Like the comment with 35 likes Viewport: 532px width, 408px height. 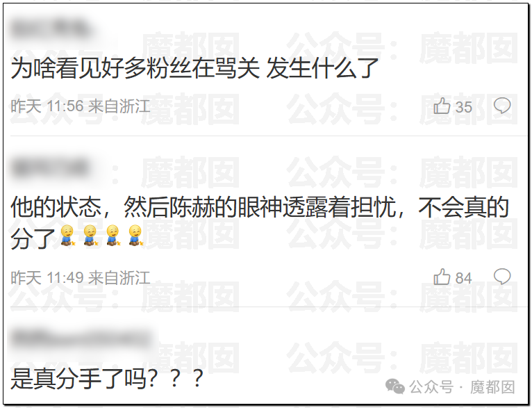pyautogui.click(x=442, y=106)
